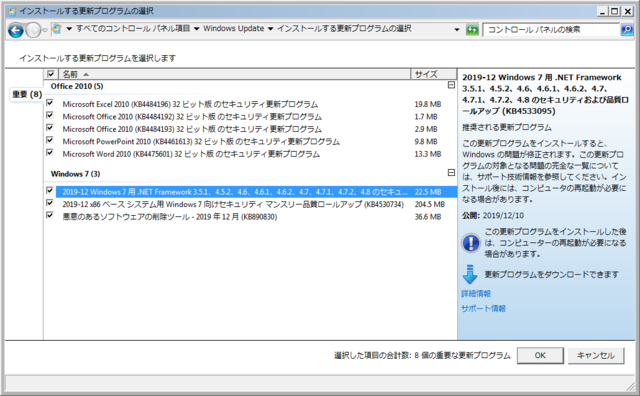Open dropdown arrow after Windows Update breadcrumb
The image size is (640, 396).
point(270,29)
